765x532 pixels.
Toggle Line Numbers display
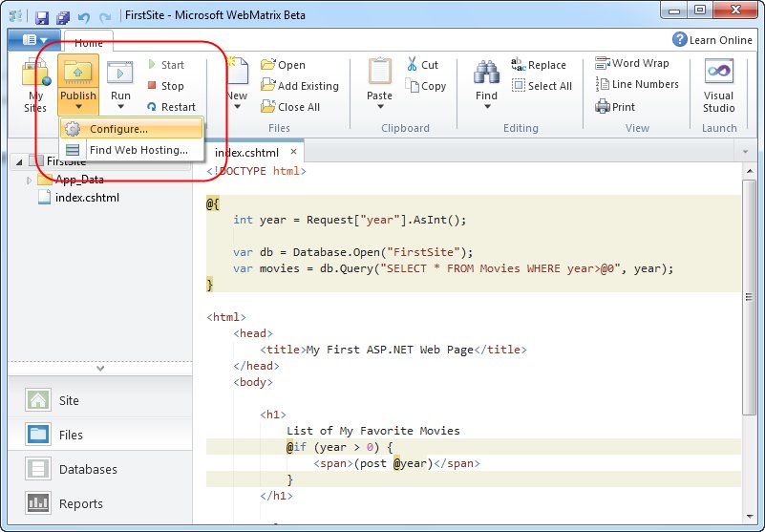(637, 84)
